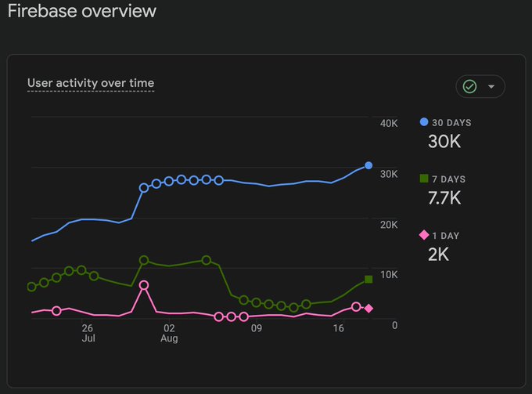532x394 pixels.
Task: Click the pink peak marker on the 1-day line
Action: tap(144, 285)
